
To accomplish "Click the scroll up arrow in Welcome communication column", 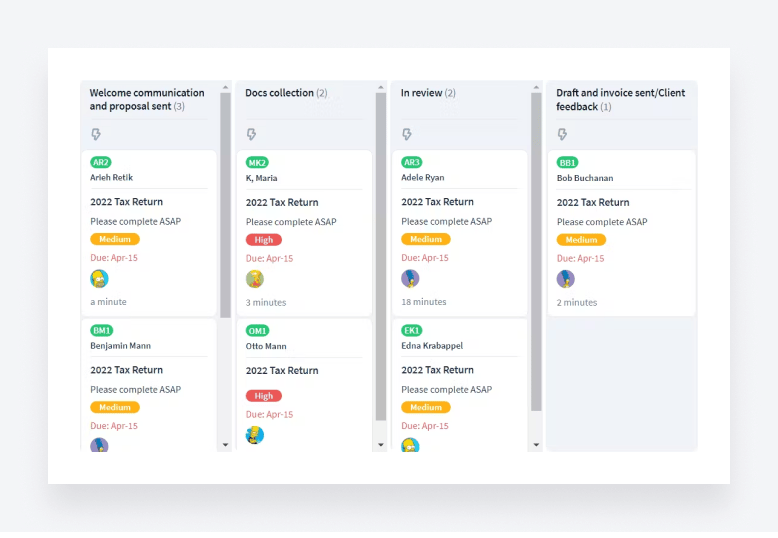I will coord(225,87).
